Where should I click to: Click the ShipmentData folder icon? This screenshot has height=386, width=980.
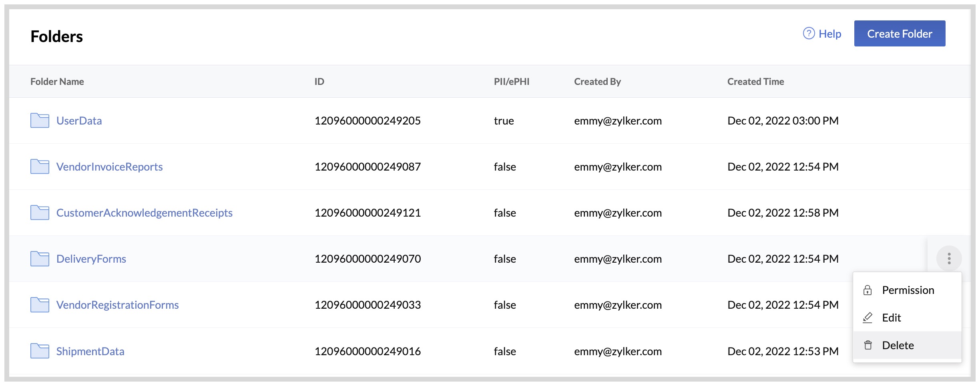click(x=40, y=351)
